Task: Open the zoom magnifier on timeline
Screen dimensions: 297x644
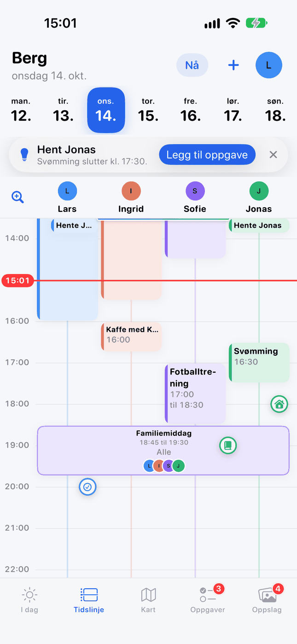Action: [17, 197]
